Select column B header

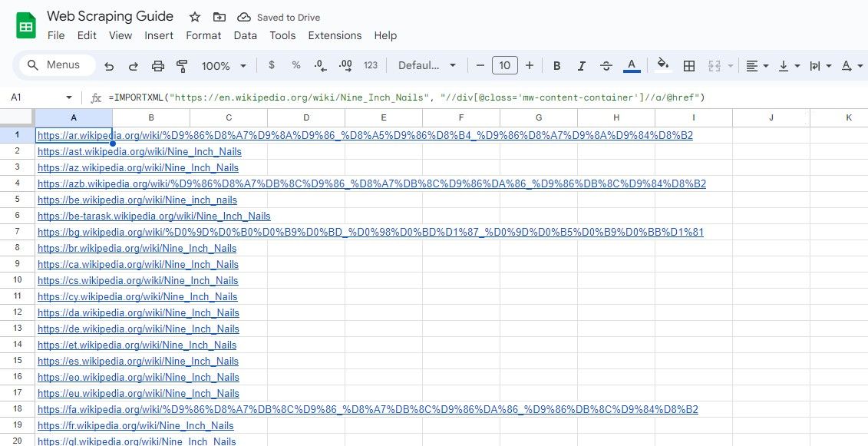(150, 117)
